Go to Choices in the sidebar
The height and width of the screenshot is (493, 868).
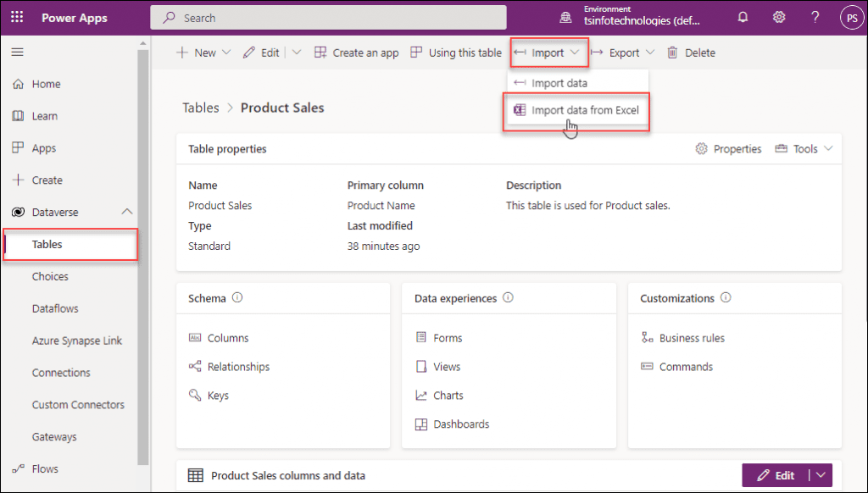(50, 277)
